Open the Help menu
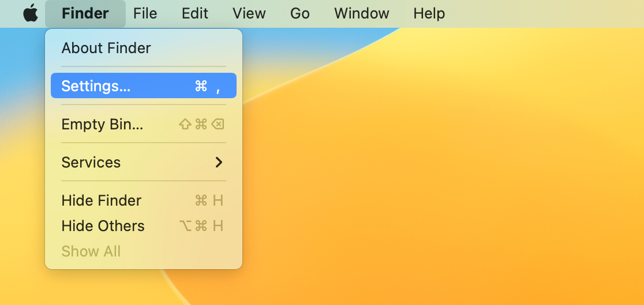 [x=429, y=13]
